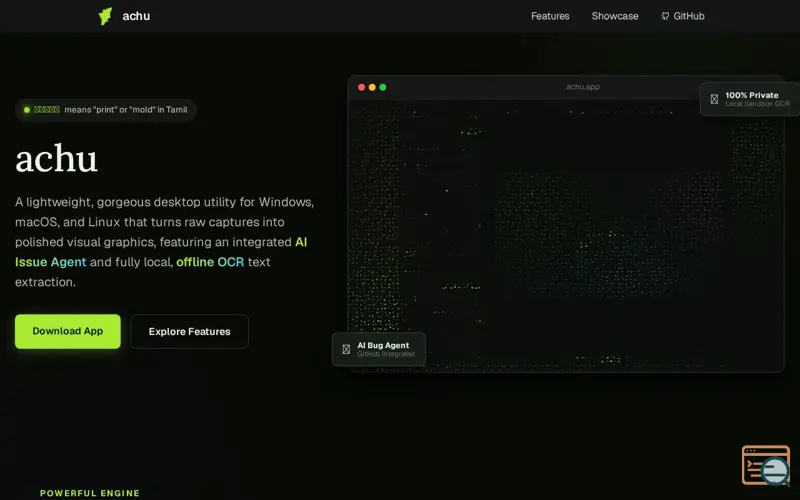Click the achu.app window title text
The width and height of the screenshot is (800, 500).
coord(583,87)
